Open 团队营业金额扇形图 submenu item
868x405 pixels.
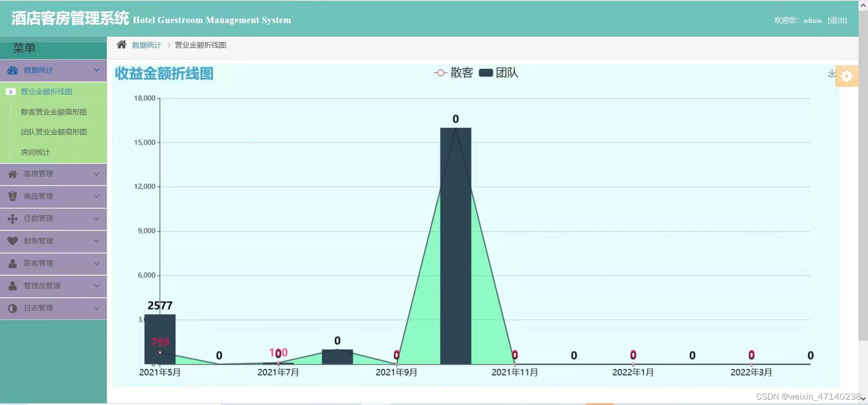tap(54, 132)
